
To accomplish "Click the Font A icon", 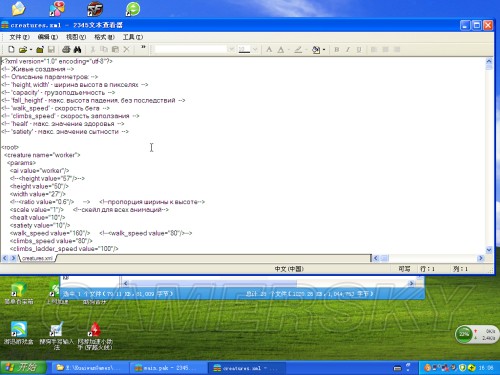I will (x=269, y=50).
